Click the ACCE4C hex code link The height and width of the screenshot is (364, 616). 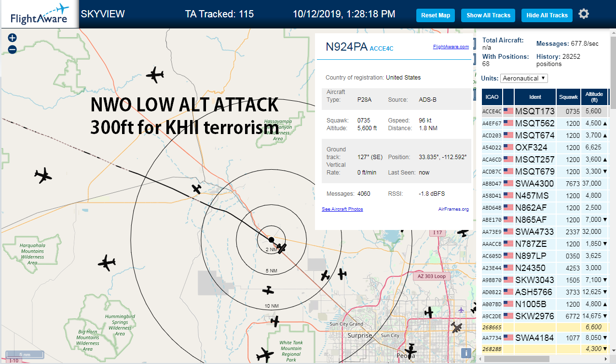click(382, 48)
